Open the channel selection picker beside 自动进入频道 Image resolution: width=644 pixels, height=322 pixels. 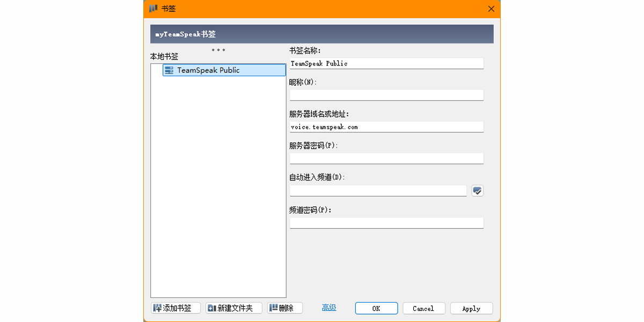click(x=477, y=191)
